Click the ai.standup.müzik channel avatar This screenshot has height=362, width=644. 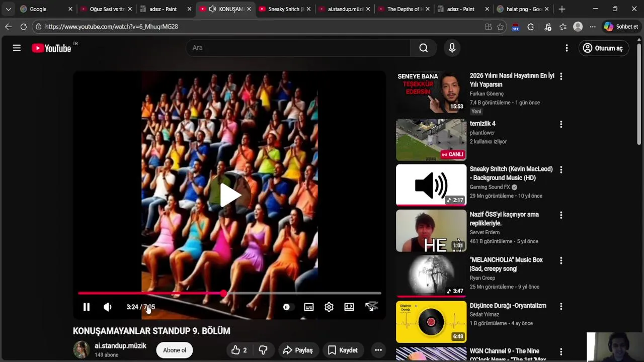[x=82, y=349]
